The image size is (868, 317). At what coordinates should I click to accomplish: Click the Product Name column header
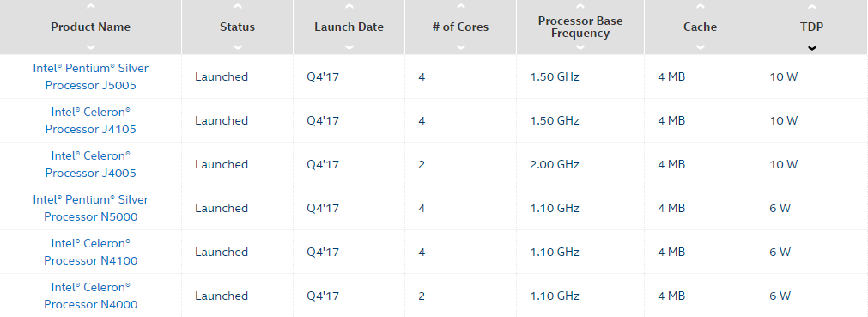[x=91, y=27]
